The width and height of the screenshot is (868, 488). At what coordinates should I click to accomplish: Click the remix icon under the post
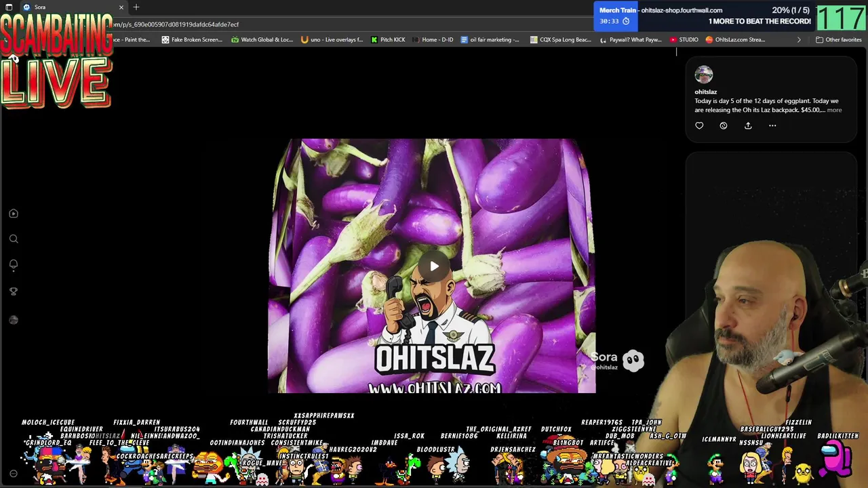click(724, 125)
